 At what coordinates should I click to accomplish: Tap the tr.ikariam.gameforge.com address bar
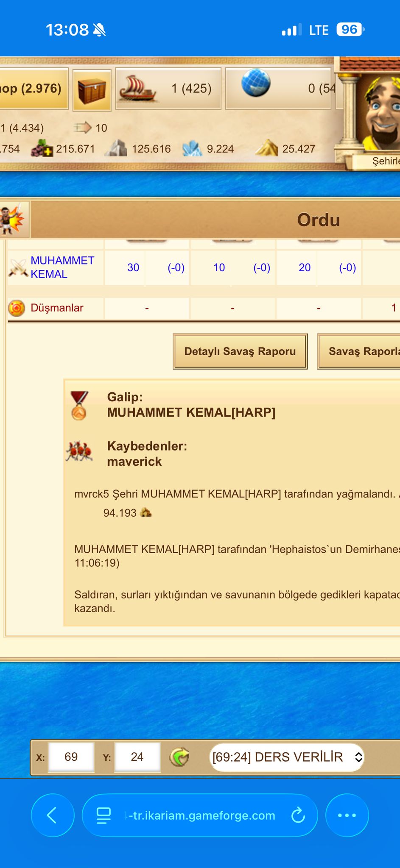[x=200, y=815]
